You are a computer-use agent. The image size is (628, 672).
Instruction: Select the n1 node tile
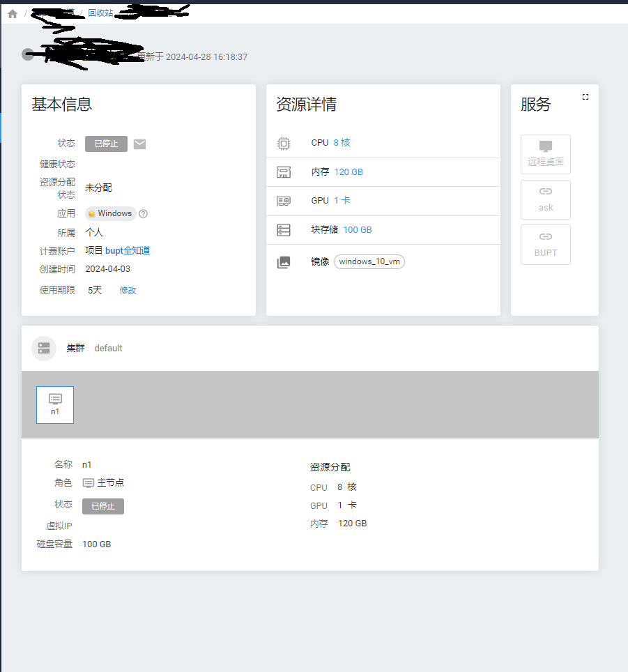(x=55, y=405)
